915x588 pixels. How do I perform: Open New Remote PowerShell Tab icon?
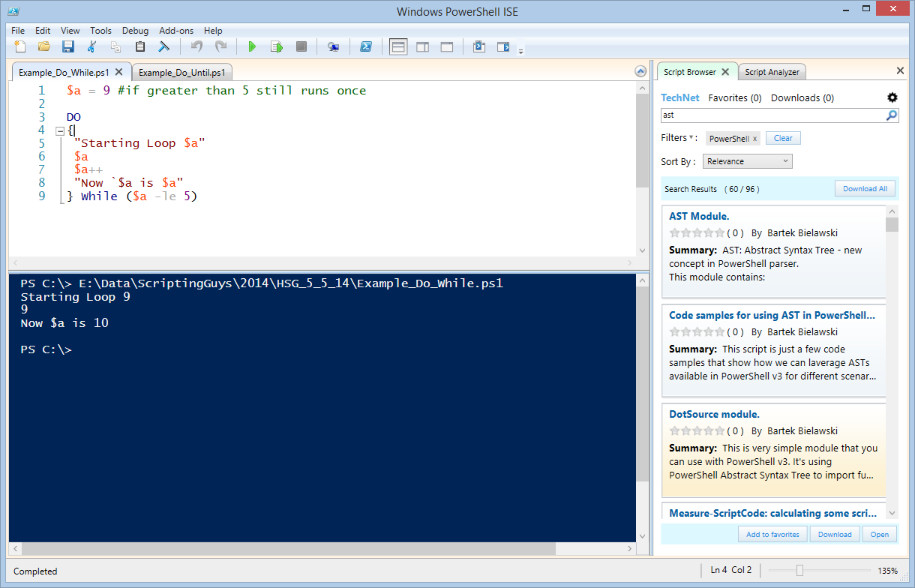(333, 47)
